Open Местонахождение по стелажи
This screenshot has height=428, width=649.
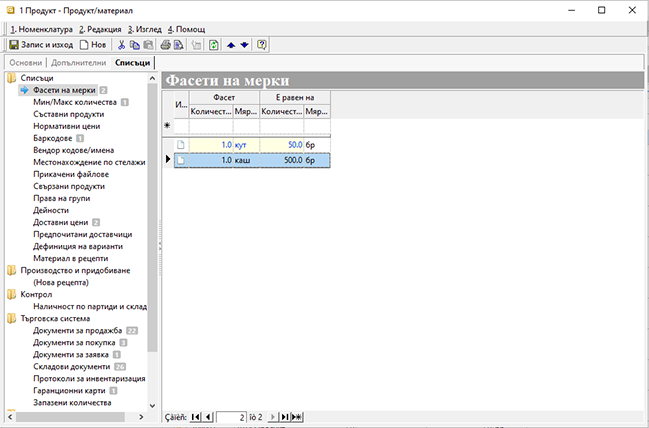(x=89, y=162)
